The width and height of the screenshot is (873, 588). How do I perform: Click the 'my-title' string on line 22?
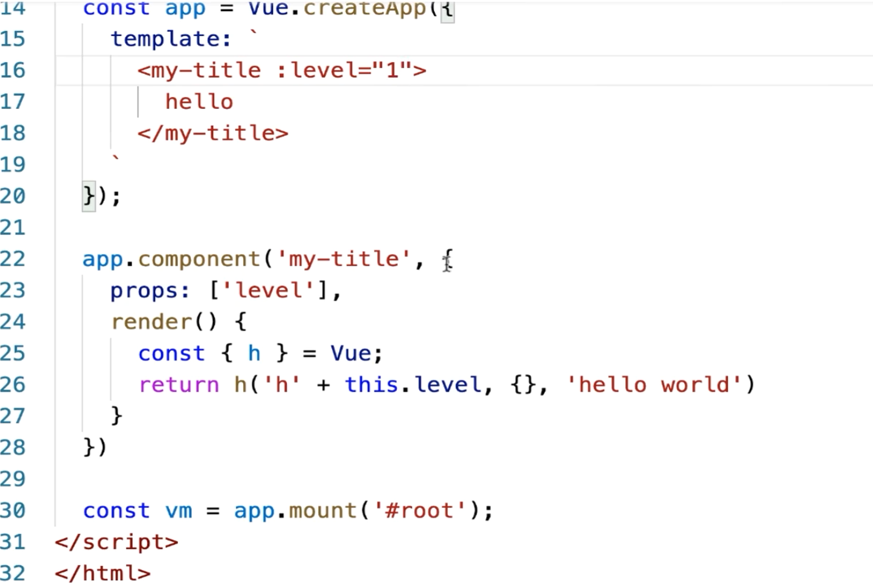pyautogui.click(x=344, y=259)
